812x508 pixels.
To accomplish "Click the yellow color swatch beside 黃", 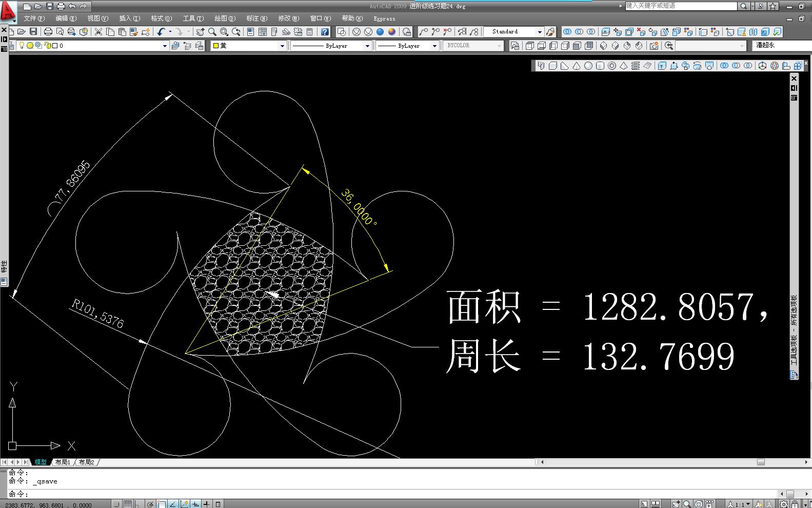I will click(x=216, y=46).
